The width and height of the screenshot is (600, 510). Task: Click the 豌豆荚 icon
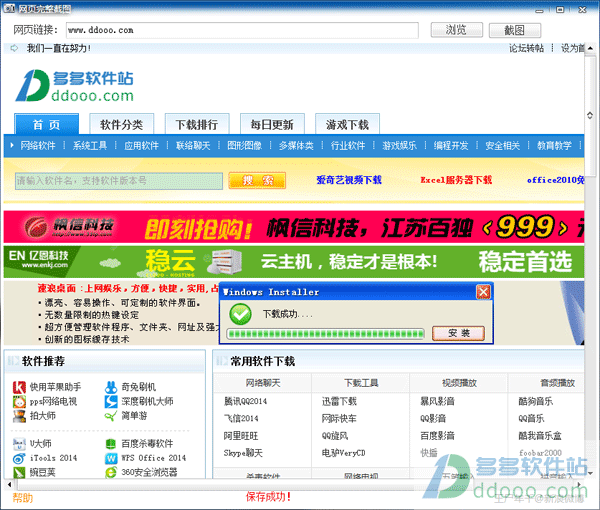(x=19, y=473)
